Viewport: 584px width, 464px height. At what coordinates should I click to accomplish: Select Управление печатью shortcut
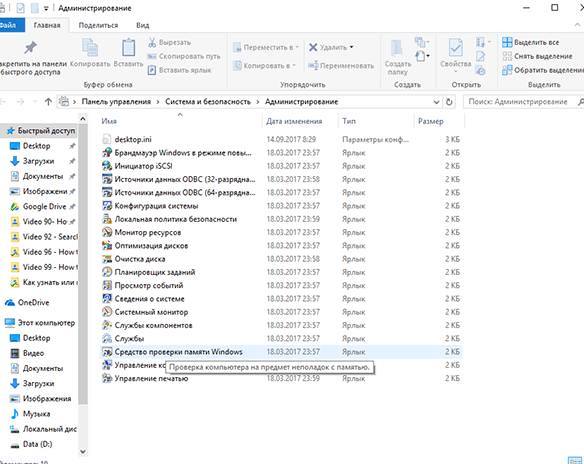click(x=145, y=378)
